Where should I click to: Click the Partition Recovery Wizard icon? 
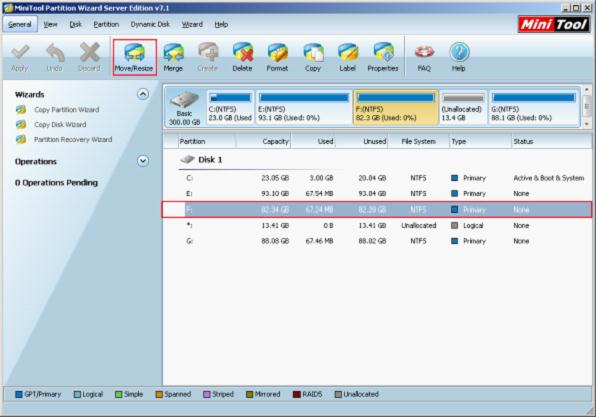[21, 140]
